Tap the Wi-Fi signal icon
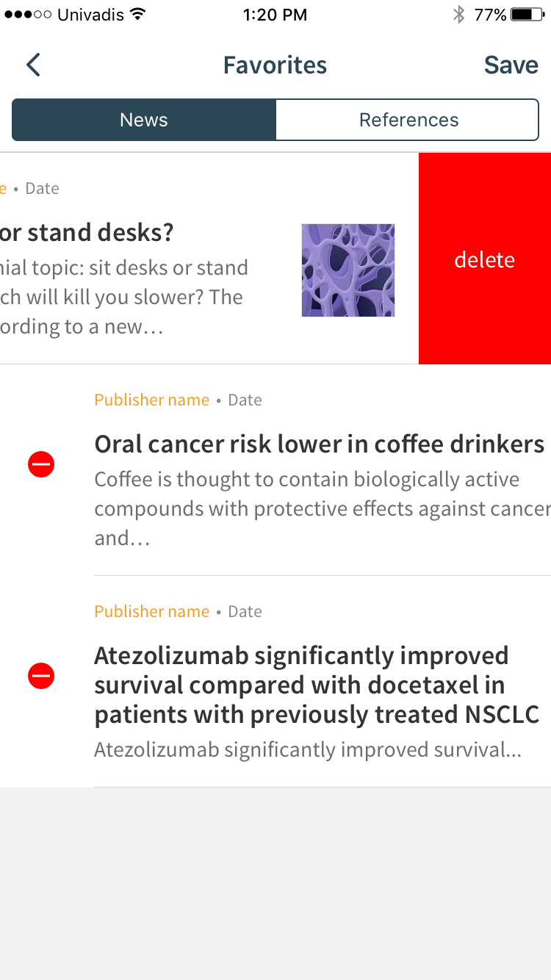551x980 pixels. pos(137,14)
